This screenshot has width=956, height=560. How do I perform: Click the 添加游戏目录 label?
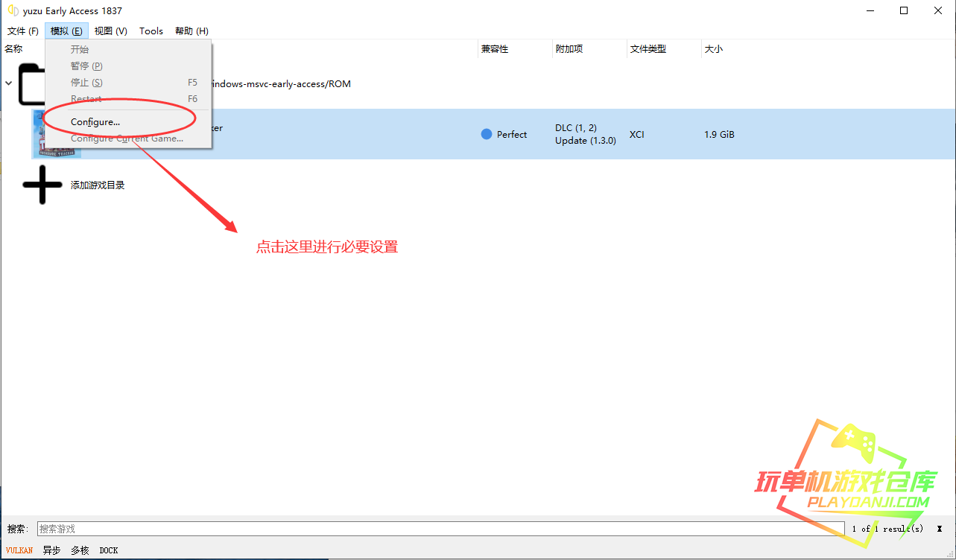pyautogui.click(x=98, y=185)
